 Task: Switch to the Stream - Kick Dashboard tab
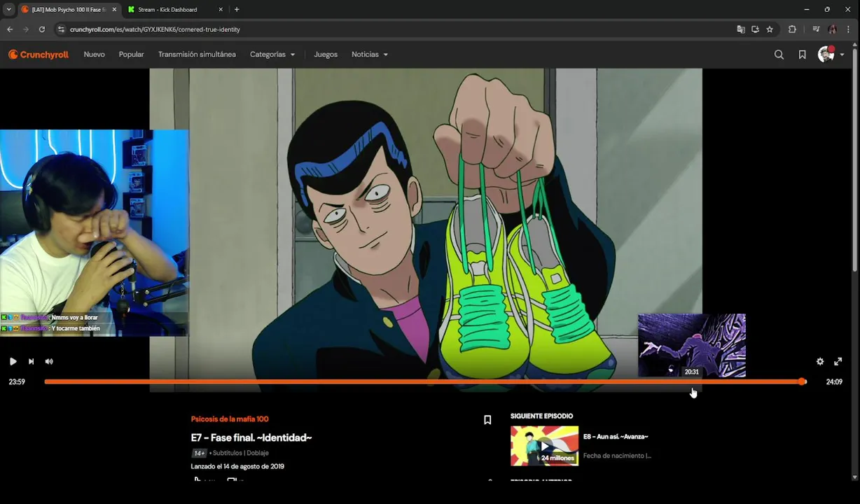(x=168, y=10)
